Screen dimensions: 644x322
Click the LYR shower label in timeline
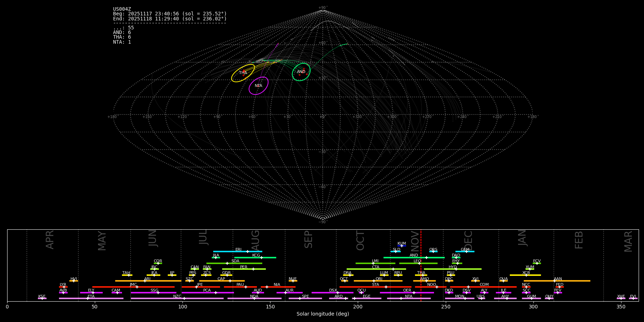(x=63, y=285)
